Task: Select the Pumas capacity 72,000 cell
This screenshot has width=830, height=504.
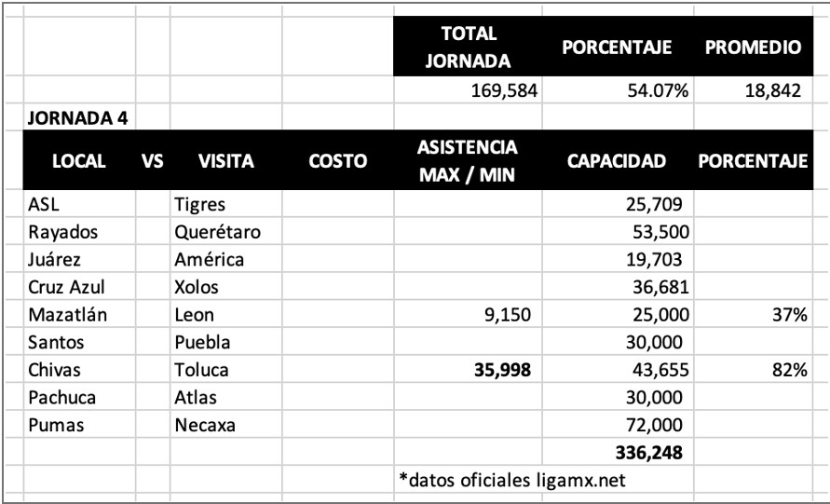Action: pyautogui.click(x=618, y=425)
